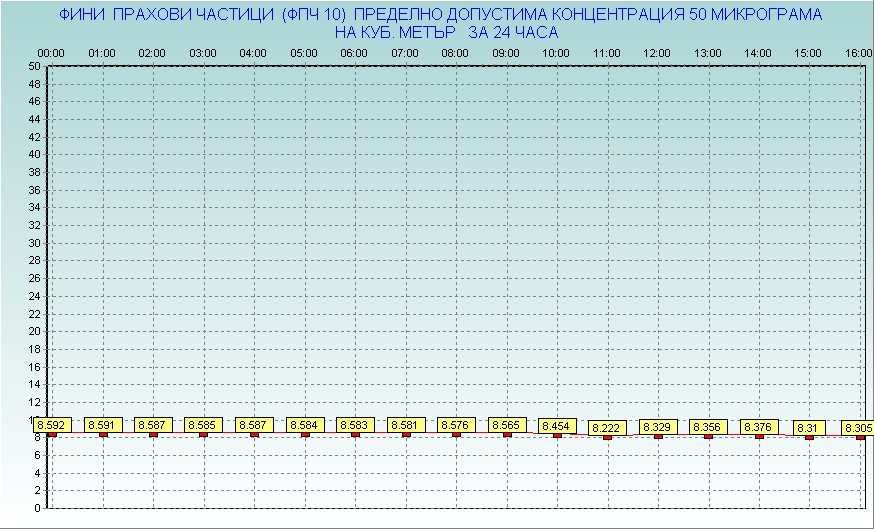Click the 12:00 time axis label
The width and height of the screenshot is (874, 529).
click(x=657, y=52)
